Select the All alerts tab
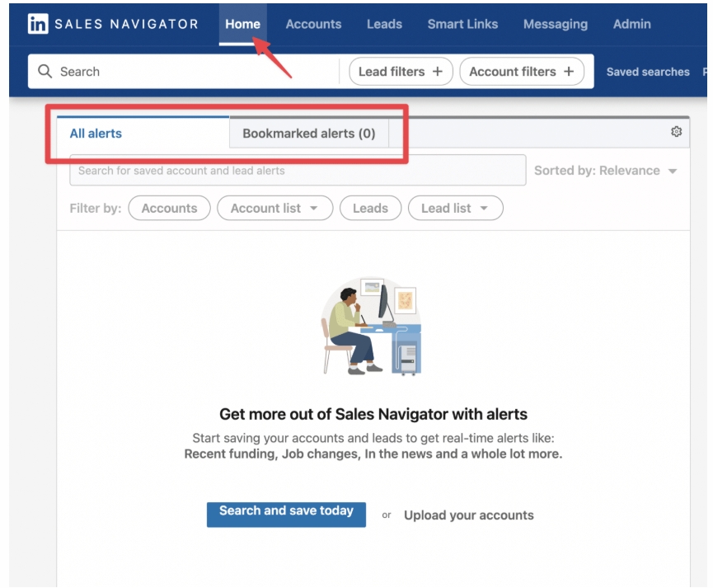The height and width of the screenshot is (588, 713). (96, 134)
